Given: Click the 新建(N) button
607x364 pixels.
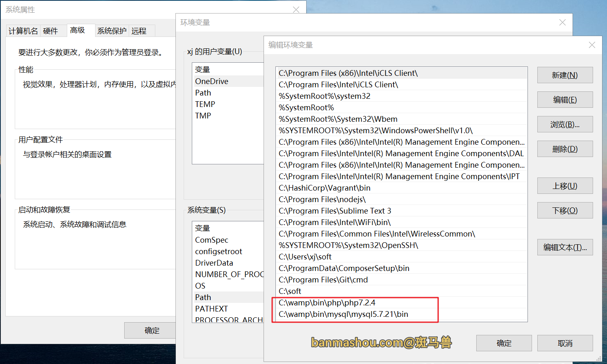Looking at the screenshot, I should pyautogui.click(x=564, y=75).
